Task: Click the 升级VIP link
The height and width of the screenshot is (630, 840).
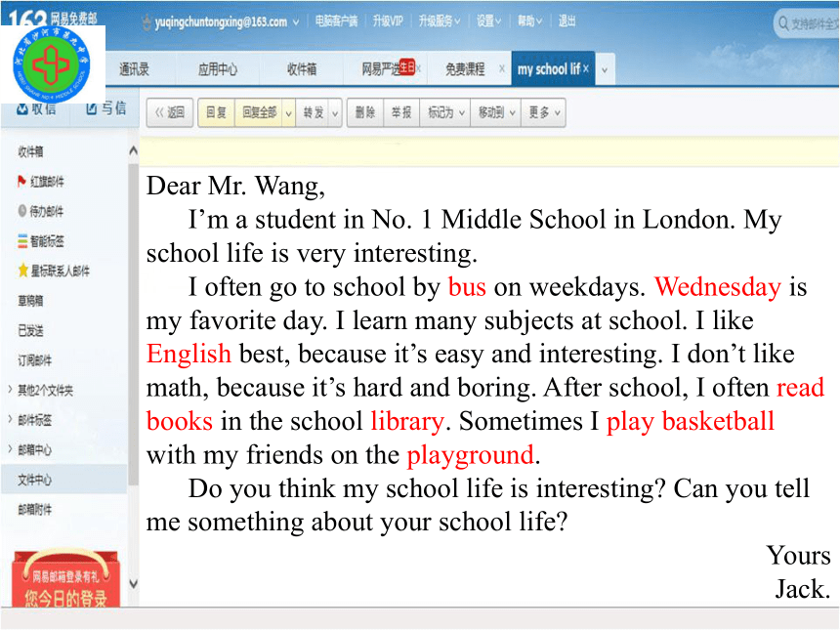Action: pos(388,21)
